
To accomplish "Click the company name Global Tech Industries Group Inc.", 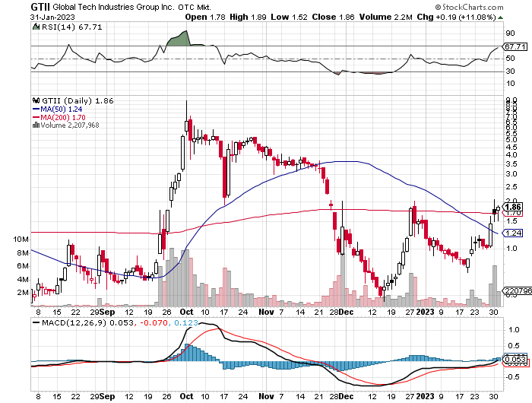I will [114, 7].
